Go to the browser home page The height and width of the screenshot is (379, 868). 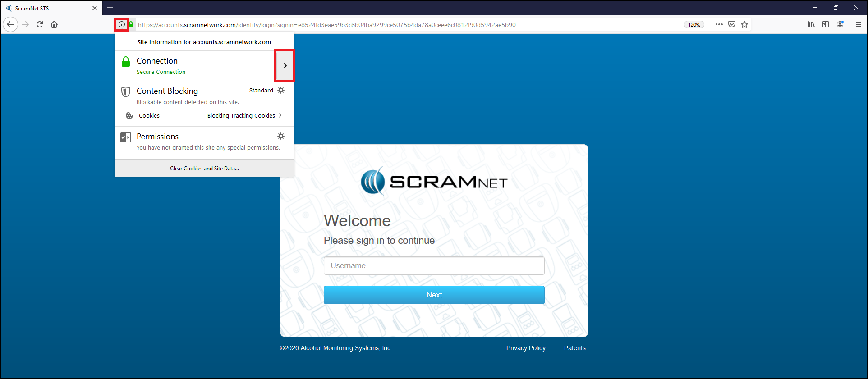pos(54,24)
